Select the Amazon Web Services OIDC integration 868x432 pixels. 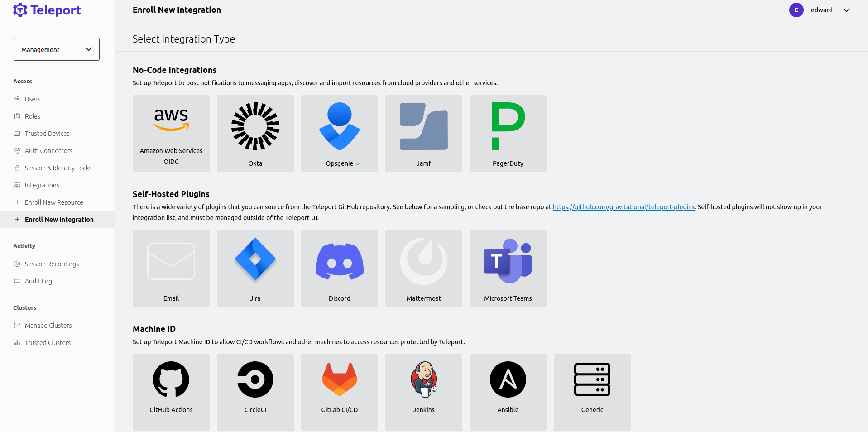tap(171, 133)
